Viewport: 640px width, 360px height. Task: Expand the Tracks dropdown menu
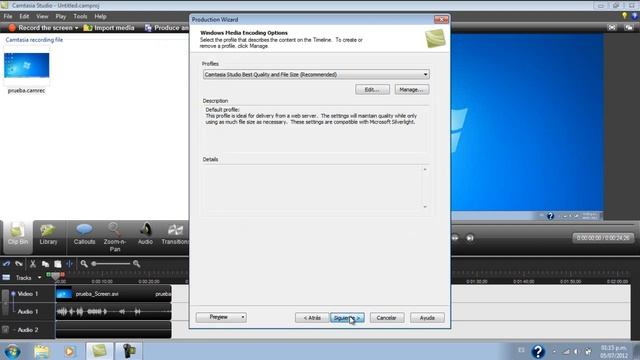pos(39,278)
